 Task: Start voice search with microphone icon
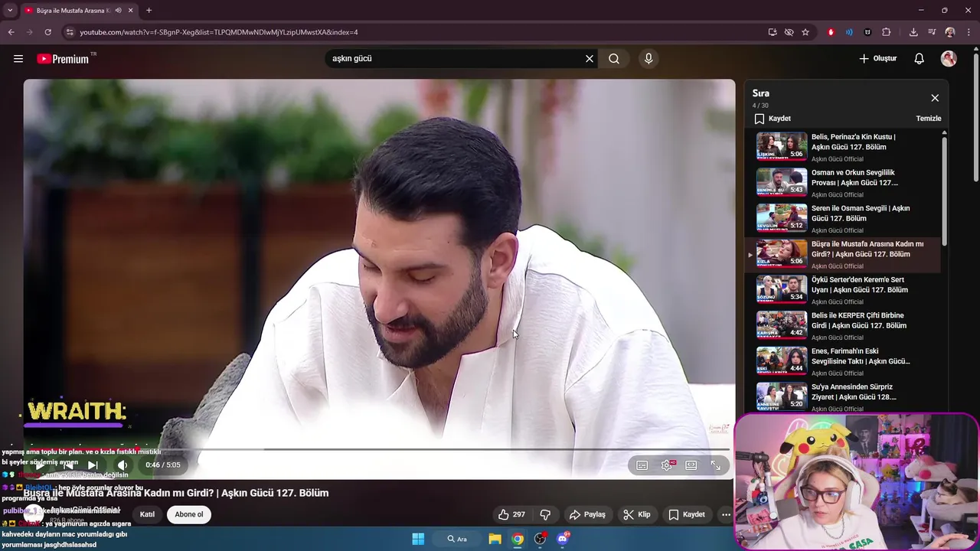(648, 59)
